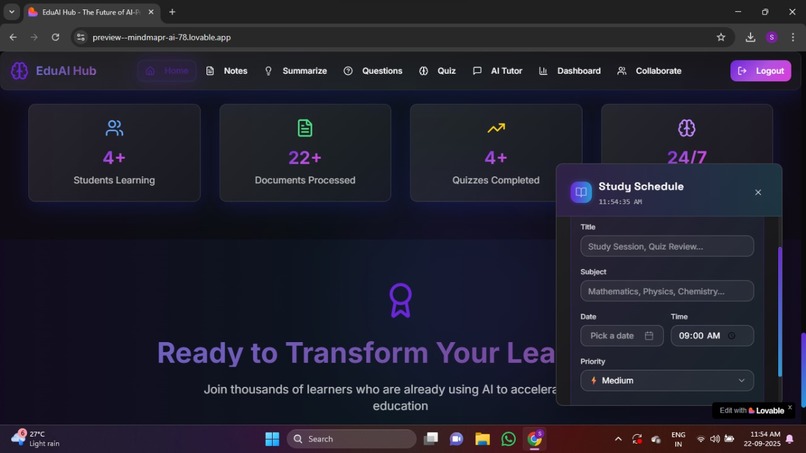Click the taskbar Search box
Image resolution: width=806 pixels, height=453 pixels.
point(352,439)
